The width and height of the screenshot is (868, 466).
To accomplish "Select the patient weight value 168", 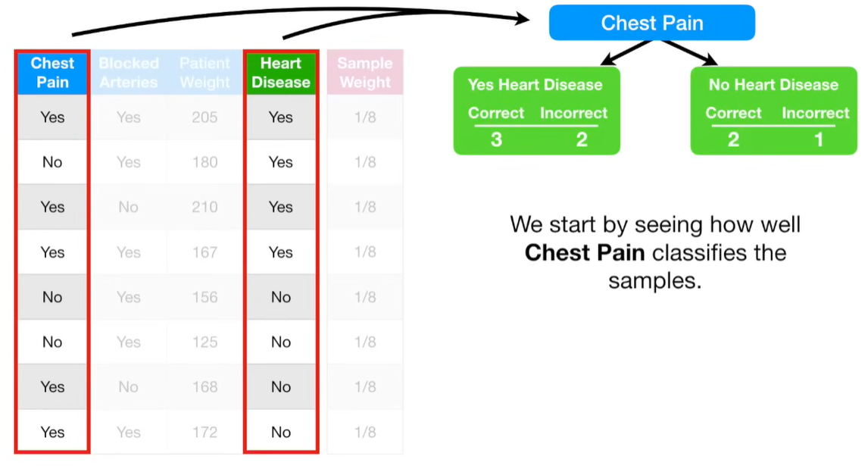I will coord(205,387).
